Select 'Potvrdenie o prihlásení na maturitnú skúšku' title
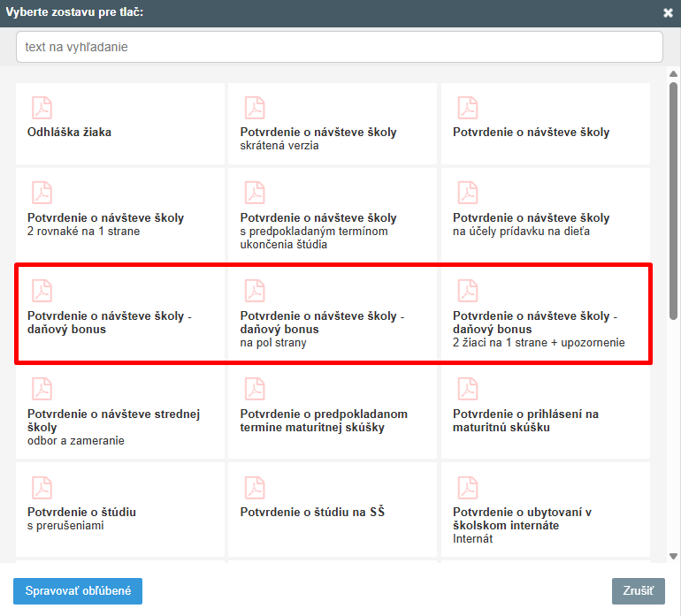 pos(525,421)
